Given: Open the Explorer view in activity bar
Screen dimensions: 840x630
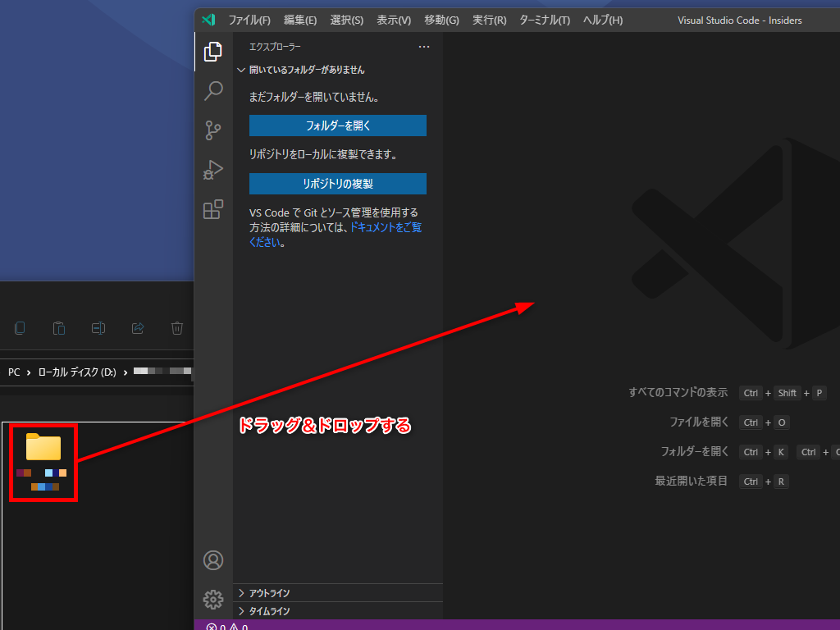Looking at the screenshot, I should pos(213,52).
